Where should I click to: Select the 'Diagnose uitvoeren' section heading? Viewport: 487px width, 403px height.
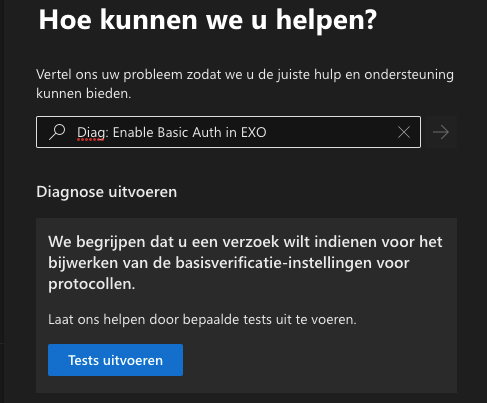coord(107,192)
